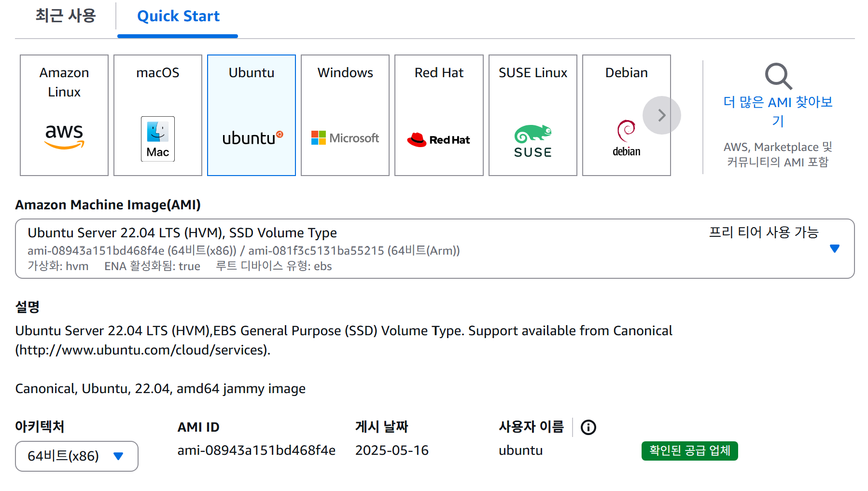Choose the SUSE Linux AMI card
The image size is (868, 491).
(x=533, y=115)
